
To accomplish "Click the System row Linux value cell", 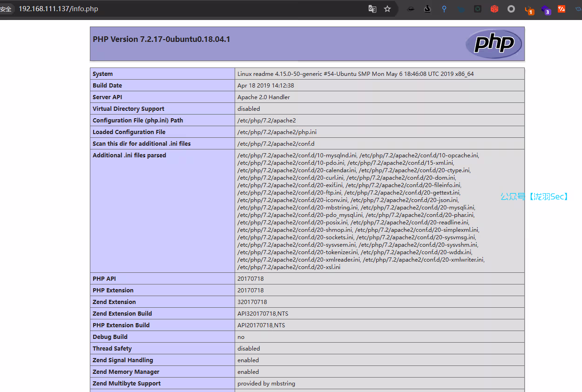I will [x=355, y=74].
